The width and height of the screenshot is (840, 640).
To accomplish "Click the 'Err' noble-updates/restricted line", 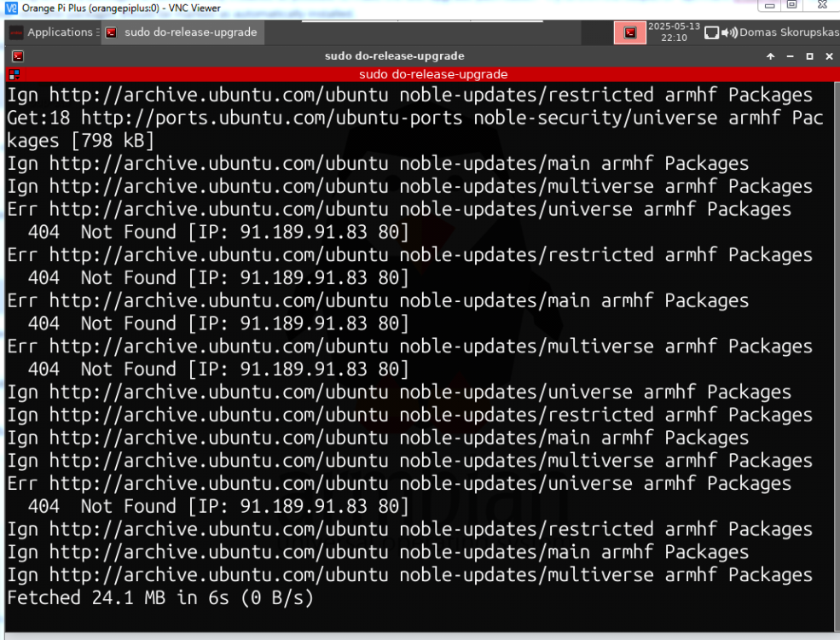I will pyautogui.click(x=409, y=254).
